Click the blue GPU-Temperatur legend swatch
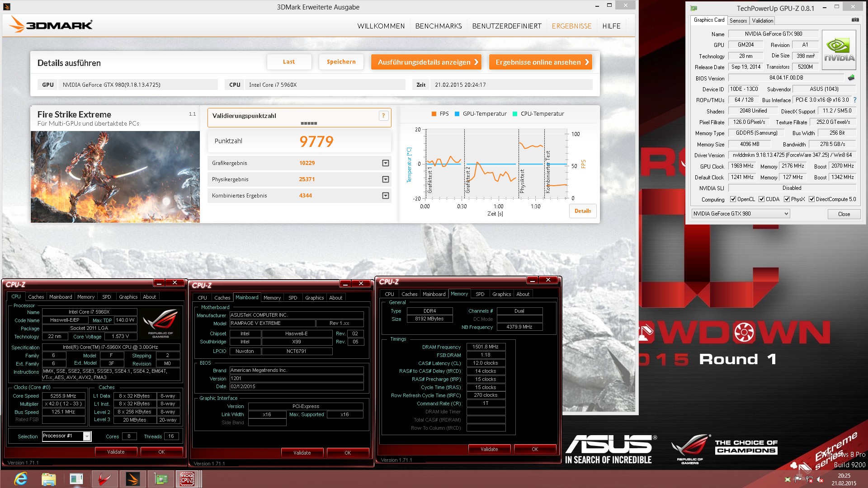The height and width of the screenshot is (488, 868). click(457, 114)
